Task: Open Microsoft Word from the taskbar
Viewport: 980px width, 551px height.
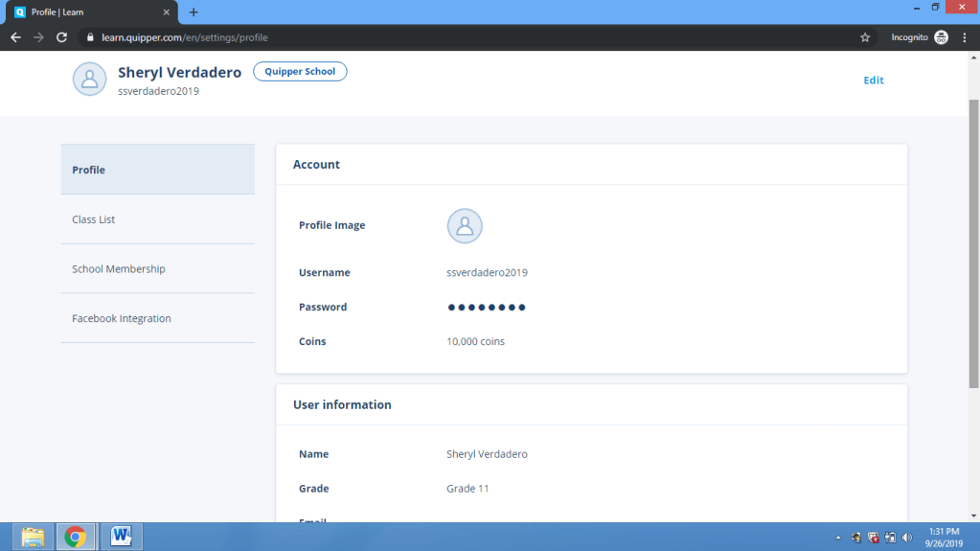Action: (122, 537)
